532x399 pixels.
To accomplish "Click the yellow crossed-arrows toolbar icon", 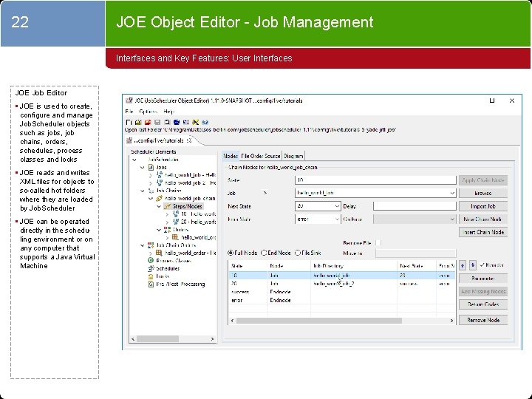I will (x=195, y=122).
